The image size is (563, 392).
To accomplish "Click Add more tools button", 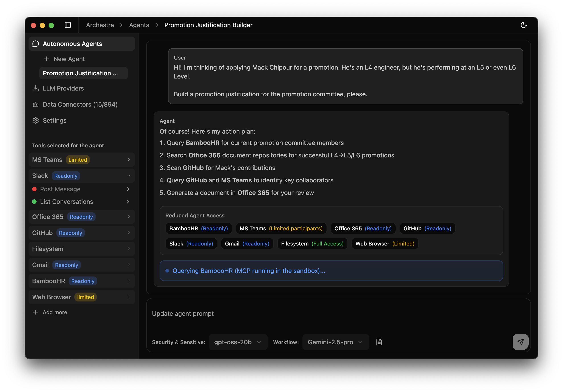I will pos(50,312).
